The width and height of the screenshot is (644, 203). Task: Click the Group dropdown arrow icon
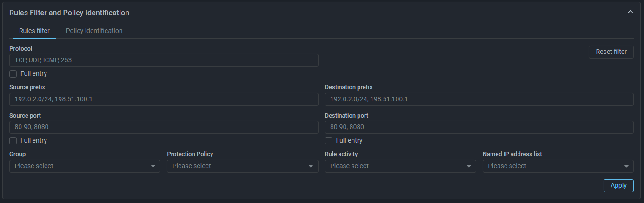(153, 166)
